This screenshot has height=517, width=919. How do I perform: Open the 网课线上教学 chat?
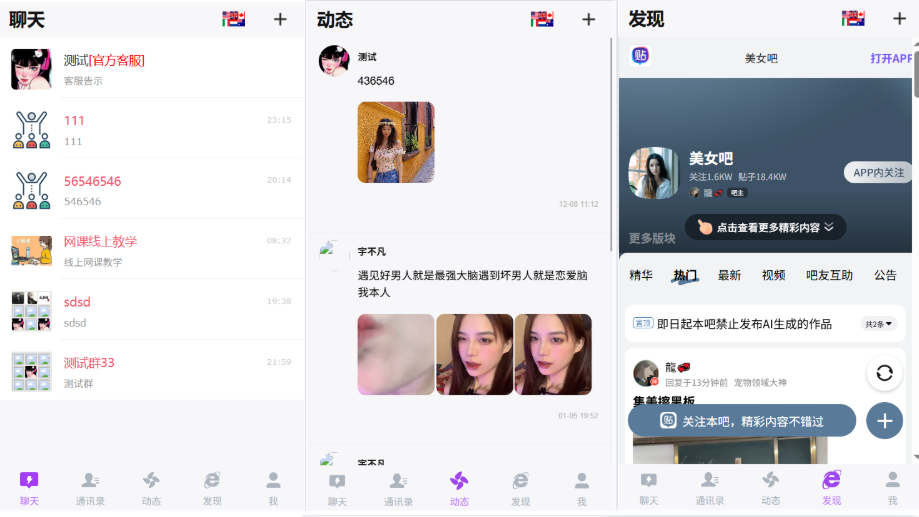[152, 250]
